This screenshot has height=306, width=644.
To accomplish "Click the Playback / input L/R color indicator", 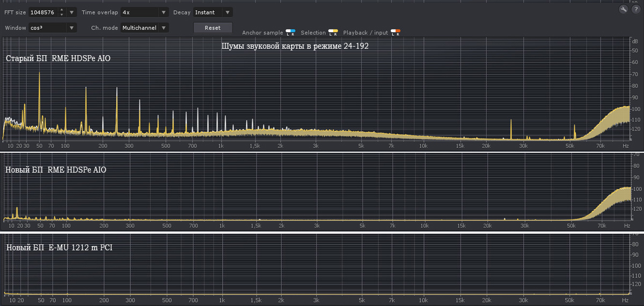I will coord(396,33).
